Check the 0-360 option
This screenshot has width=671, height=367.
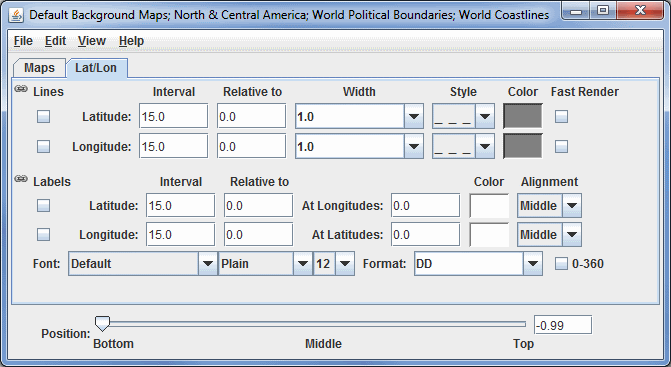coord(561,263)
